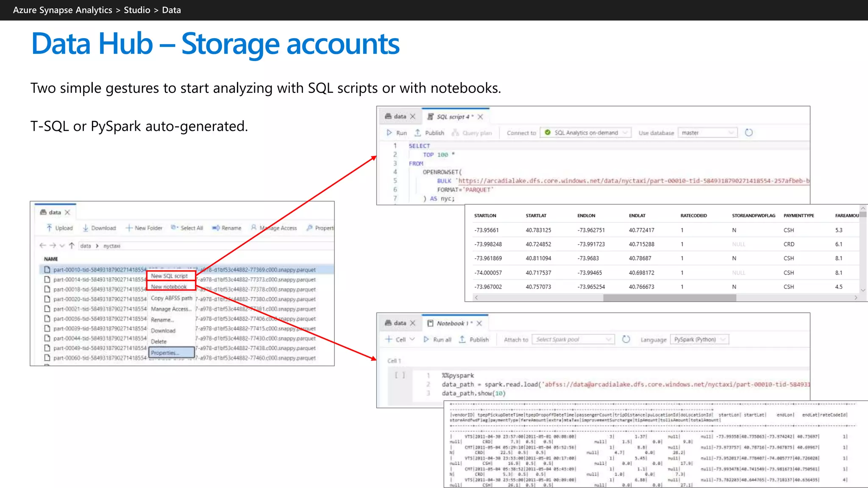Click the notebook cell run brackets

tap(400, 375)
